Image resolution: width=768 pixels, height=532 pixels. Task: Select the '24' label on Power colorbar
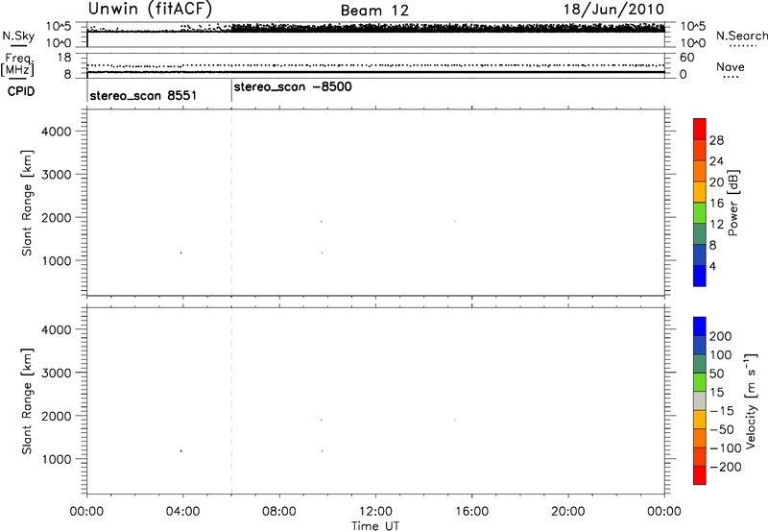pos(716,161)
